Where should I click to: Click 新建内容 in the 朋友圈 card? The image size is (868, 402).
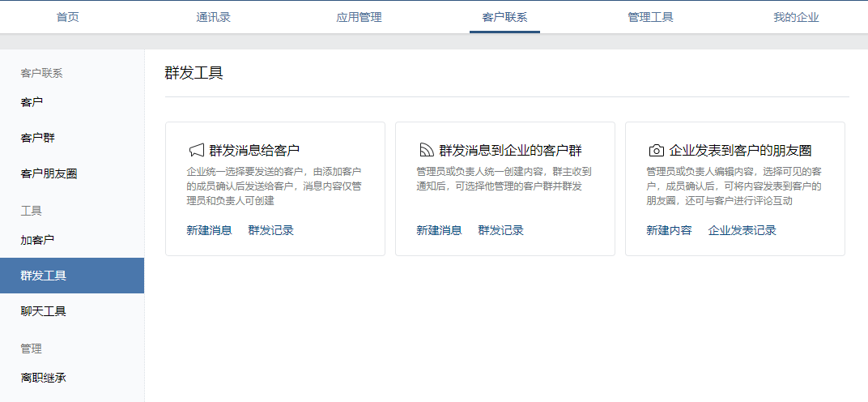click(669, 230)
